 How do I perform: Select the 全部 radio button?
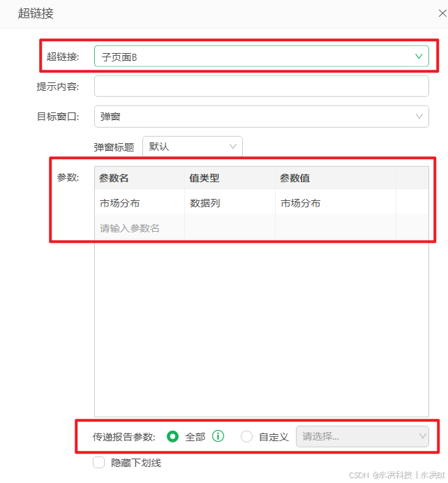[x=173, y=436]
